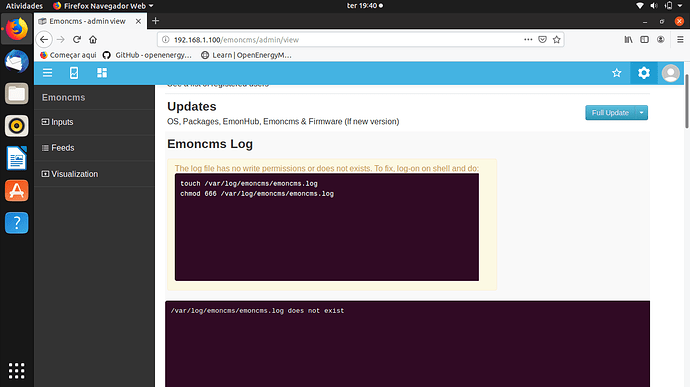Open GitHub - openenergy bookmark
This screenshot has width=690, height=387.
[x=147, y=55]
